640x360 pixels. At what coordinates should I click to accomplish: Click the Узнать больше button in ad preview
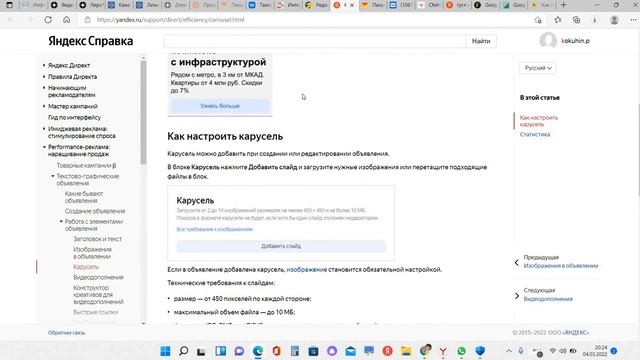220,106
